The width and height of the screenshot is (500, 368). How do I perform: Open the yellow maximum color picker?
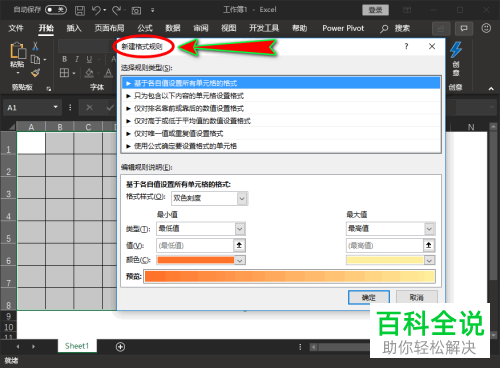pos(391,260)
